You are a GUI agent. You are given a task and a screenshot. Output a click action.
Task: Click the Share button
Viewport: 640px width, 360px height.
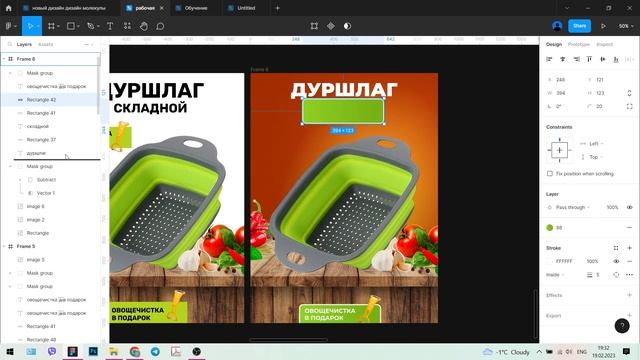click(x=579, y=26)
